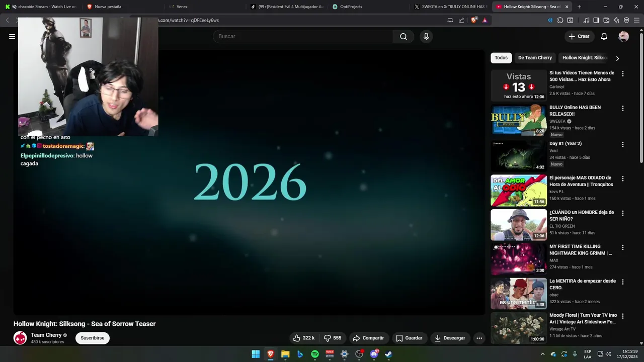Open Team Cherry channel link
This screenshot has height=362, width=644.
(46, 335)
